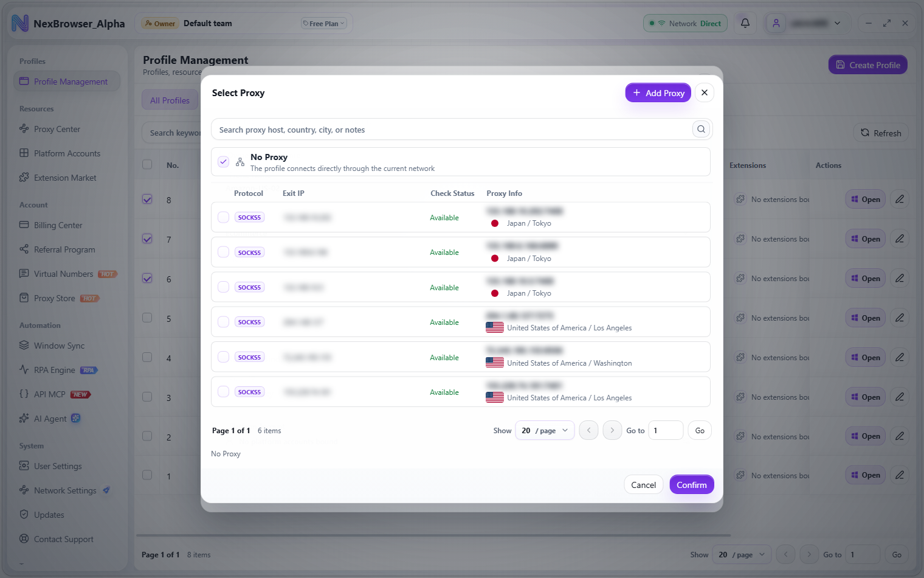Click extensions puzzle icon in row 8

click(x=740, y=199)
